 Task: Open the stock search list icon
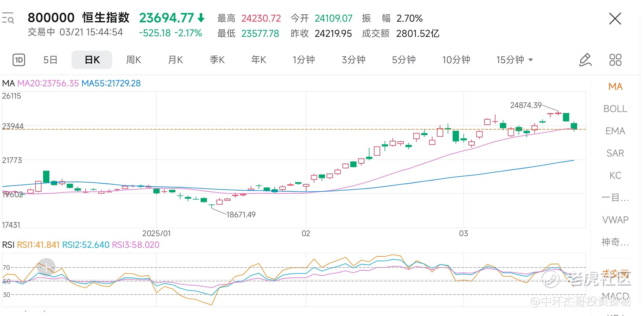tap(8, 18)
